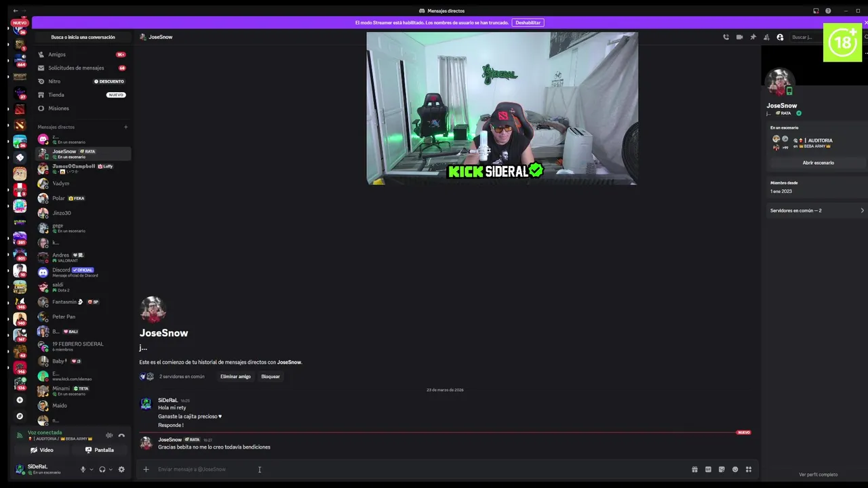Open DM with James0Campbell
The height and width of the screenshot is (488, 868).
point(82,169)
